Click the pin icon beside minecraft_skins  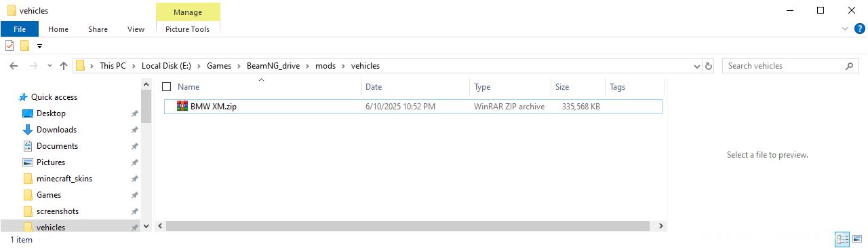tap(134, 179)
